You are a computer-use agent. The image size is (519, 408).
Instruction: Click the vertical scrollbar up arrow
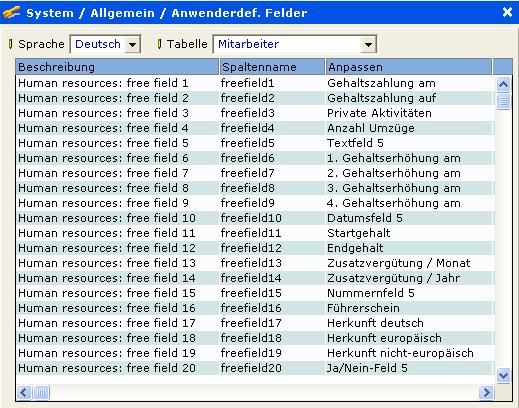[503, 84]
